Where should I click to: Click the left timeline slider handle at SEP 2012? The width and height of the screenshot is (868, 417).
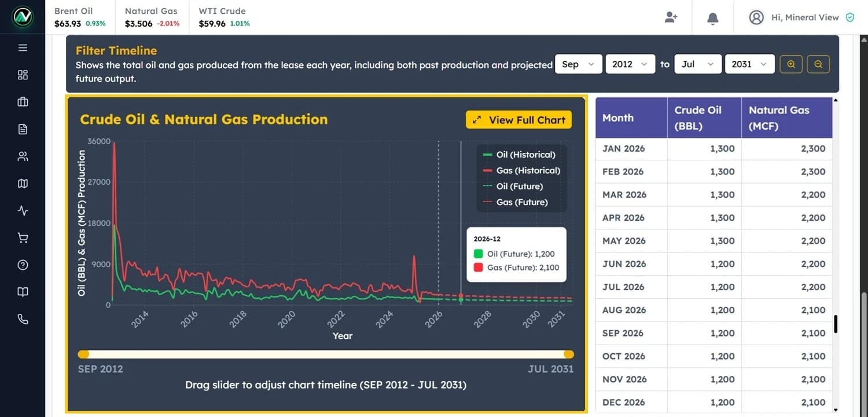click(x=83, y=354)
